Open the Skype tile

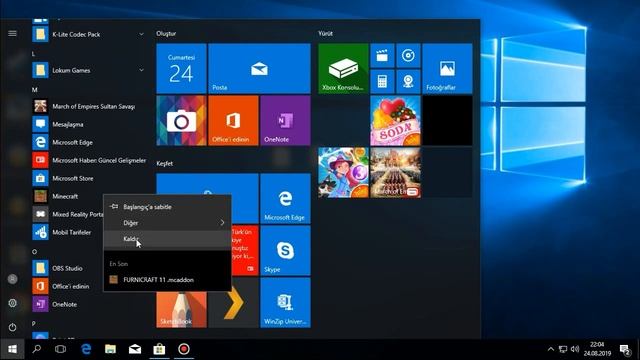[x=285, y=251]
